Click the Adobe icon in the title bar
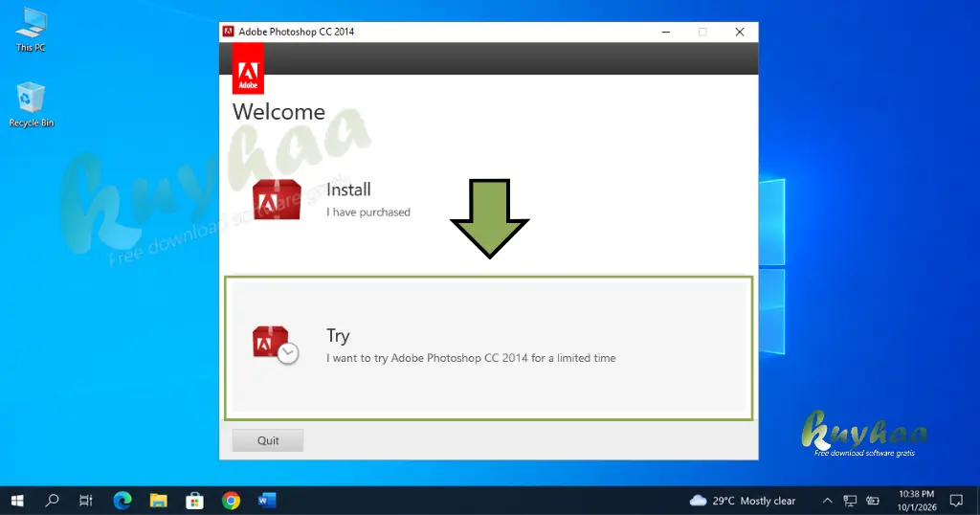The image size is (980, 515). point(229,32)
